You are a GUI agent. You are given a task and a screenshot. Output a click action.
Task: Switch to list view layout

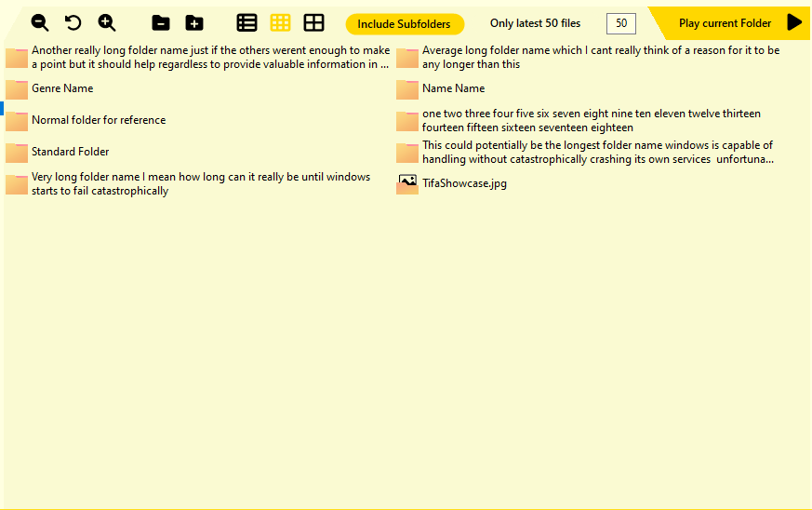pyautogui.click(x=246, y=23)
